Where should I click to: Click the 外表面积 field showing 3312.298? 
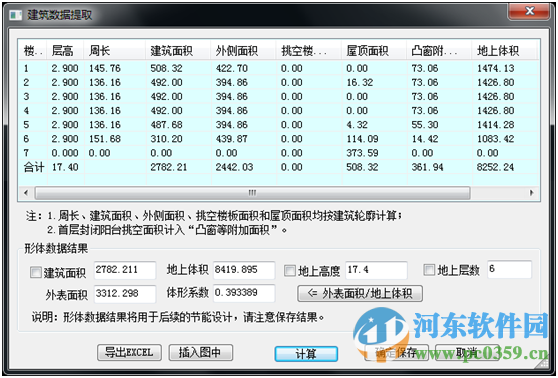(x=125, y=294)
